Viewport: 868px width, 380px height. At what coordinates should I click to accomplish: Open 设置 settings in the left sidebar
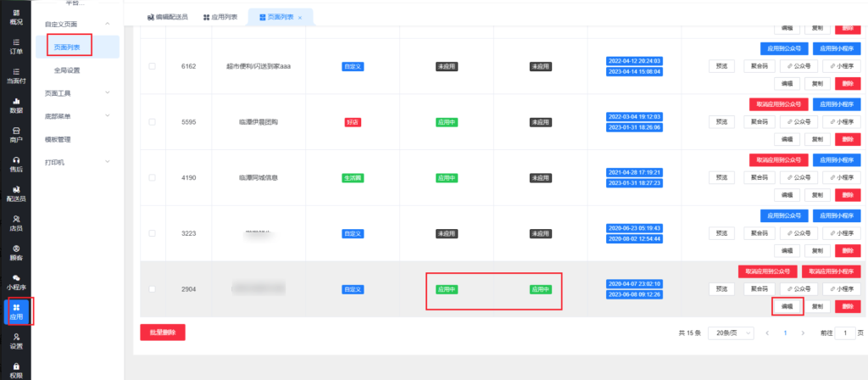pos(15,340)
